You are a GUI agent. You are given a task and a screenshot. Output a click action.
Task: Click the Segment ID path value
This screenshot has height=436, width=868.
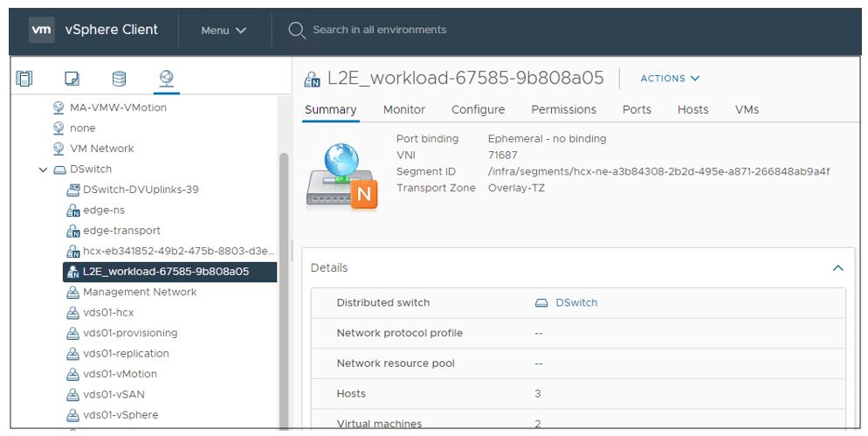[x=658, y=172]
